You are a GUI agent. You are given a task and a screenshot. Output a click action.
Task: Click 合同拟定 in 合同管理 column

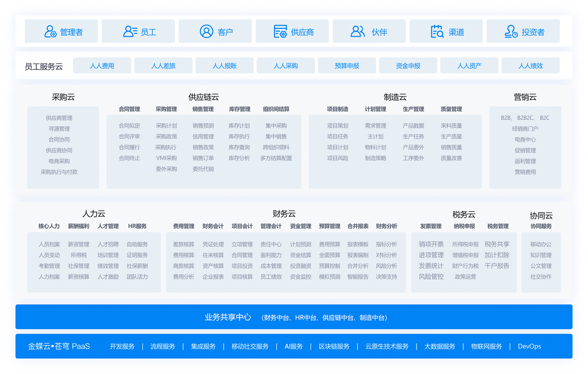129,126
